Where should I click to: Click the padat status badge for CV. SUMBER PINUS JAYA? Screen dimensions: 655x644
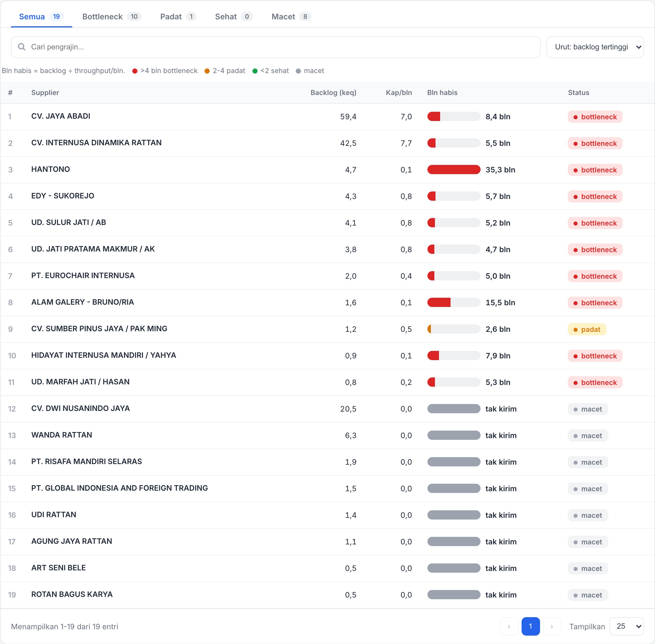tap(587, 329)
